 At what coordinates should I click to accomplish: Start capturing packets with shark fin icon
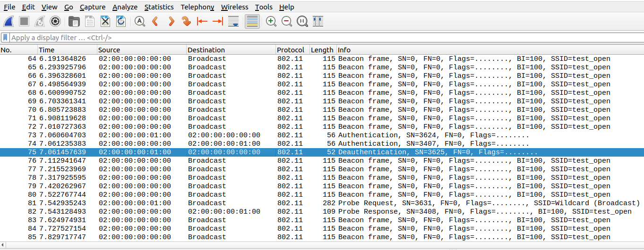[9, 21]
